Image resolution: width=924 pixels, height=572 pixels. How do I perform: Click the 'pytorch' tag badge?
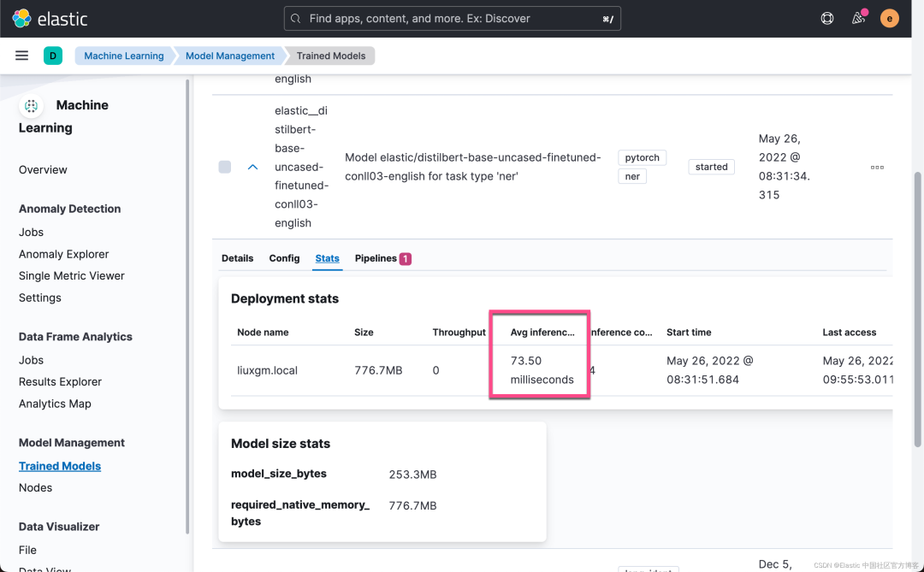pos(643,157)
